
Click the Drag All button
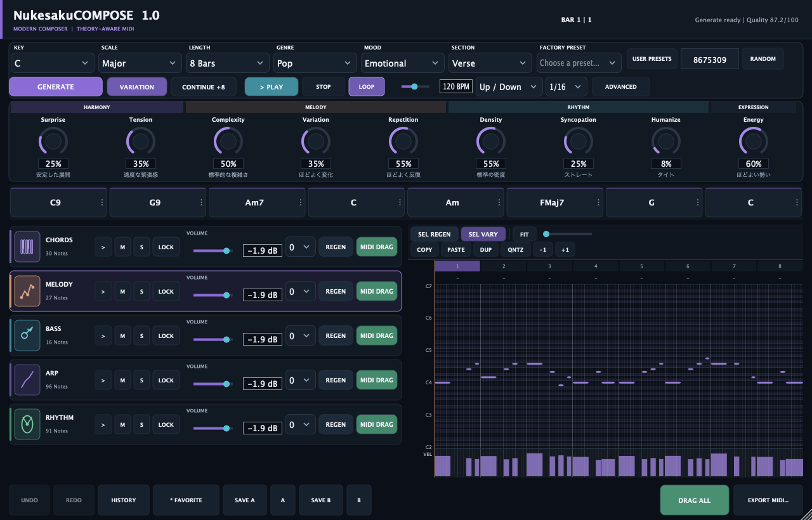(x=695, y=500)
